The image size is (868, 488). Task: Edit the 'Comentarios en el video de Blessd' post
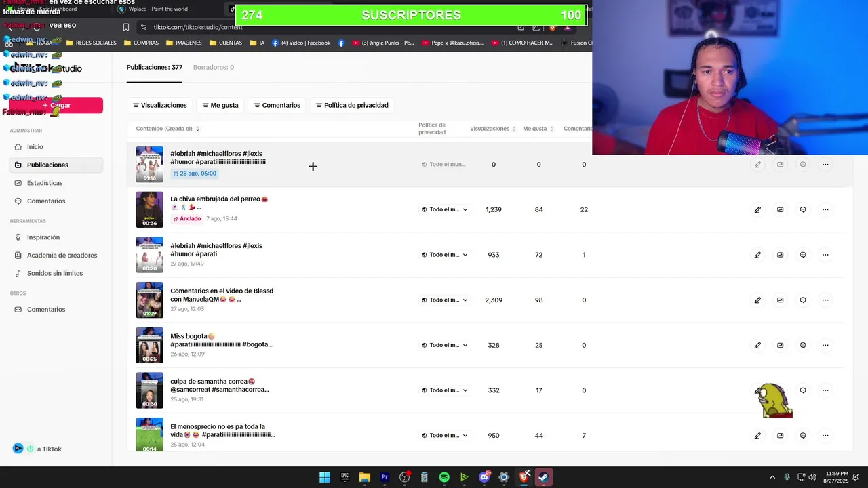point(757,300)
